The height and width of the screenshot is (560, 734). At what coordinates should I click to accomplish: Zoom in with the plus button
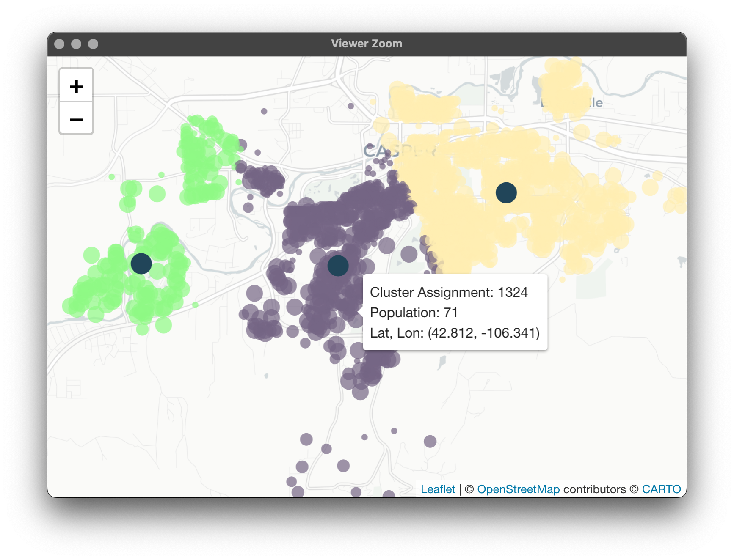[x=76, y=87]
